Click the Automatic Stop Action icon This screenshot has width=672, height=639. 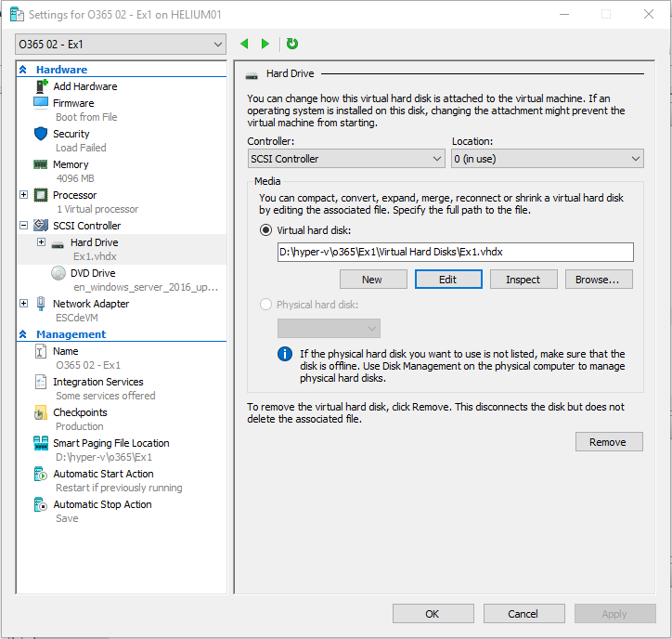40,504
